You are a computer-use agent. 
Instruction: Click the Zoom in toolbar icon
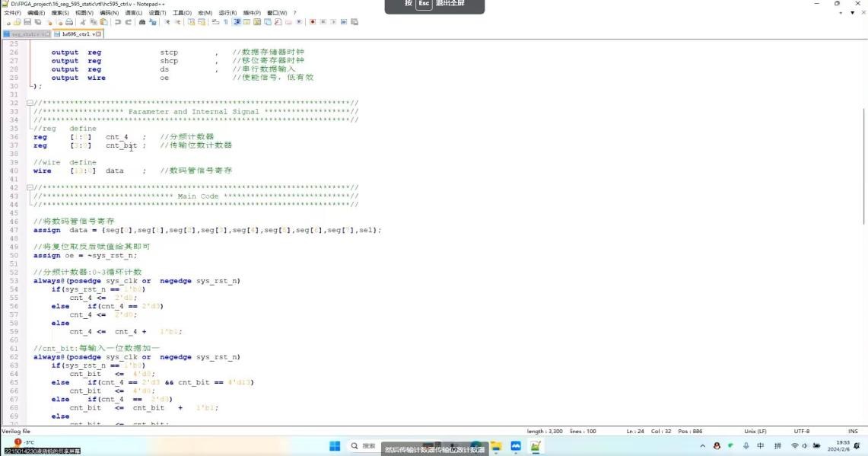[167, 22]
